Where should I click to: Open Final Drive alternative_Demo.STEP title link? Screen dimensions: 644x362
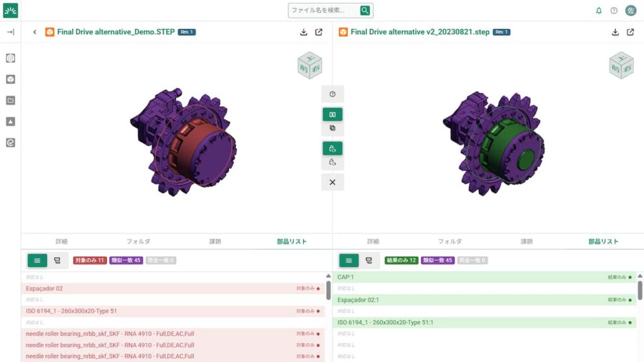116,32
